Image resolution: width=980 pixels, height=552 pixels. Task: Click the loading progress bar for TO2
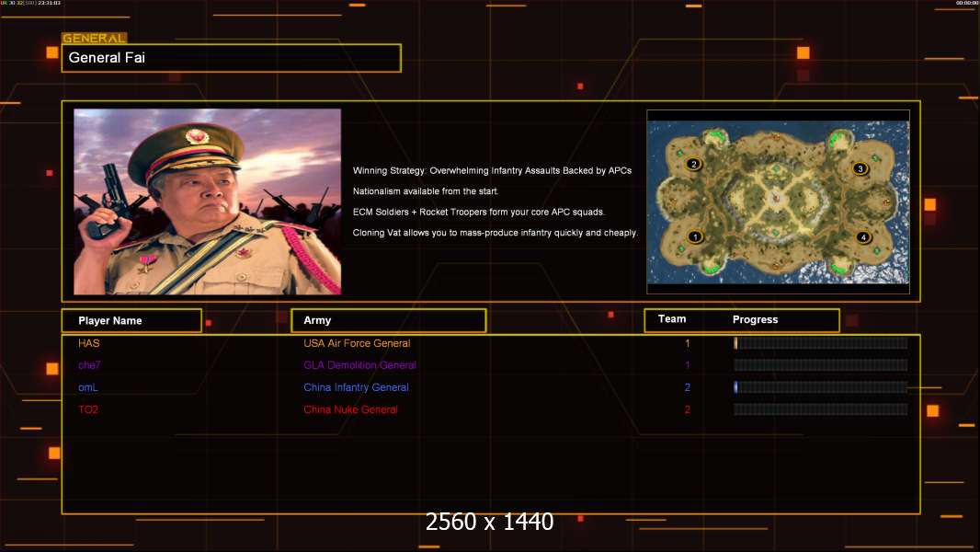(x=821, y=409)
